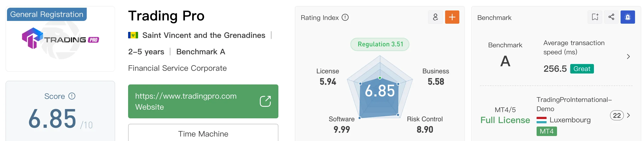
Task: Click the Software 9.99 rating
Action: click(x=341, y=125)
